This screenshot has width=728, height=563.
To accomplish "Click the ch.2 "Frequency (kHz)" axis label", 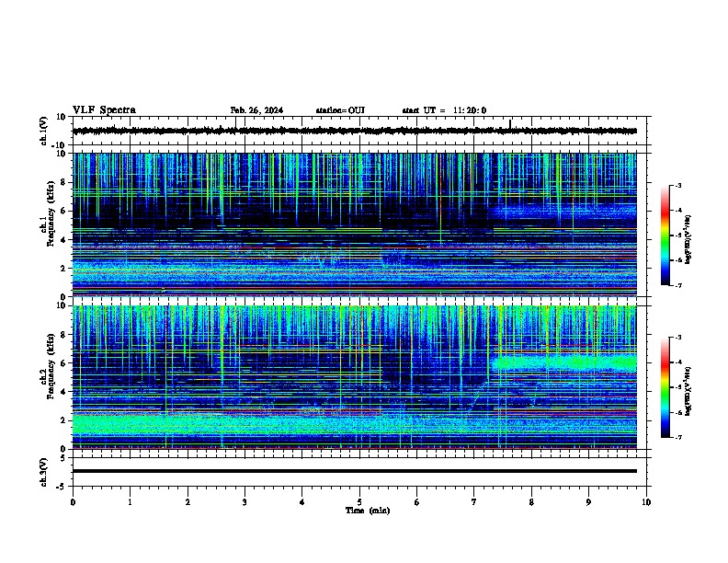I will pyautogui.click(x=51, y=366).
